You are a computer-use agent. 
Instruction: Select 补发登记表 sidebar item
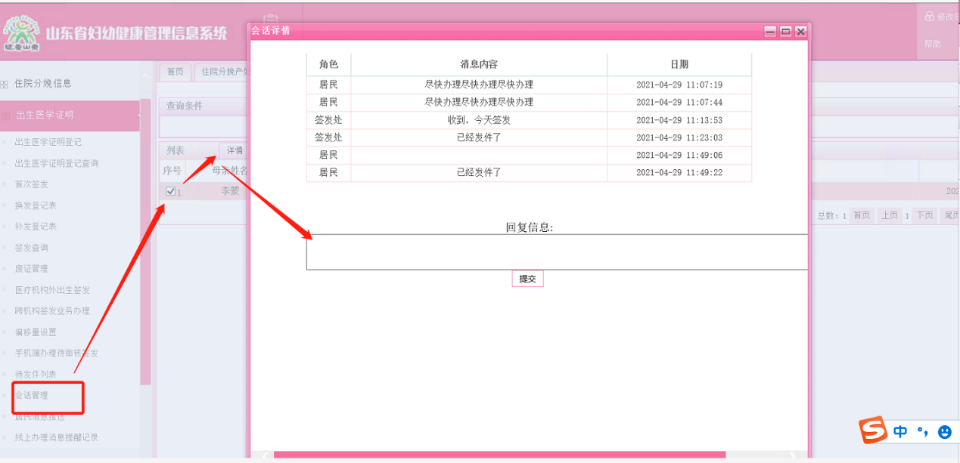36,226
